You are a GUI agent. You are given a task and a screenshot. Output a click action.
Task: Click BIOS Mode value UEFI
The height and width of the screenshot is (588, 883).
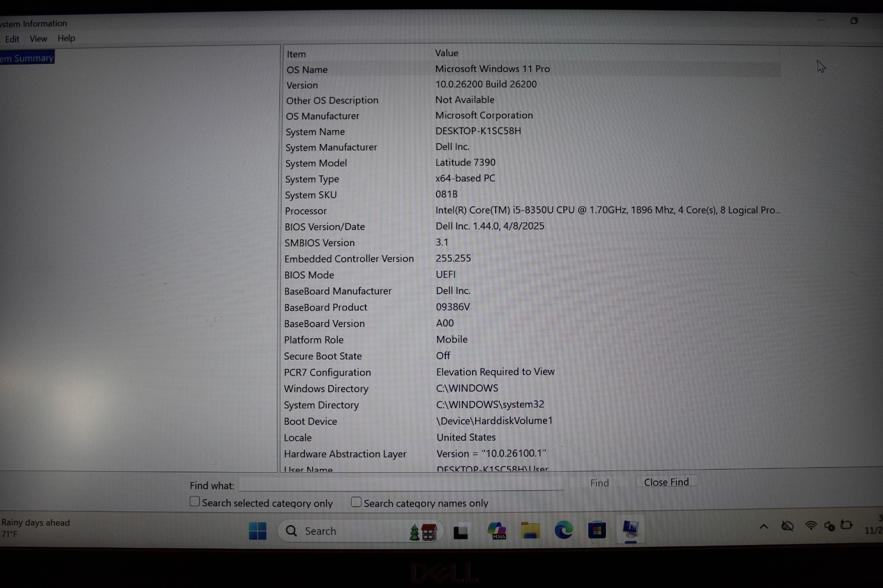445,274
